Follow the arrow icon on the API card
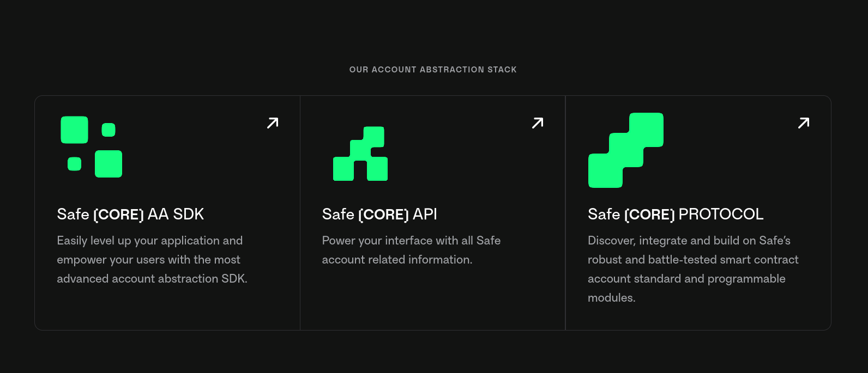The height and width of the screenshot is (373, 868). pos(538,123)
